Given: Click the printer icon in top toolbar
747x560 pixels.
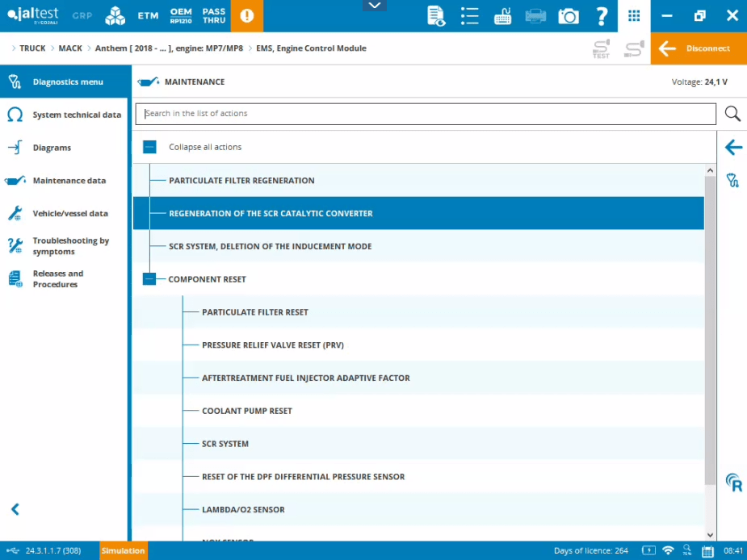Looking at the screenshot, I should point(535,16).
